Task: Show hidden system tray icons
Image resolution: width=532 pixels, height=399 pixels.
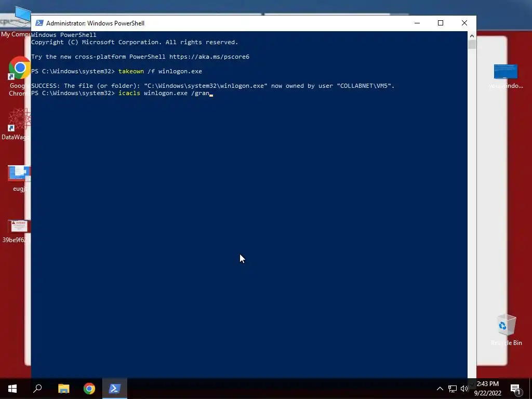Action: (x=440, y=389)
